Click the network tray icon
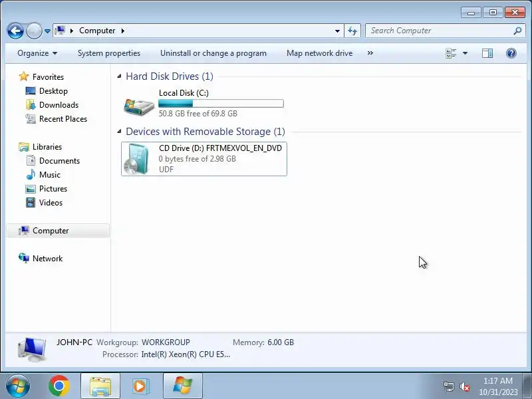532x399 pixels. [x=448, y=386]
